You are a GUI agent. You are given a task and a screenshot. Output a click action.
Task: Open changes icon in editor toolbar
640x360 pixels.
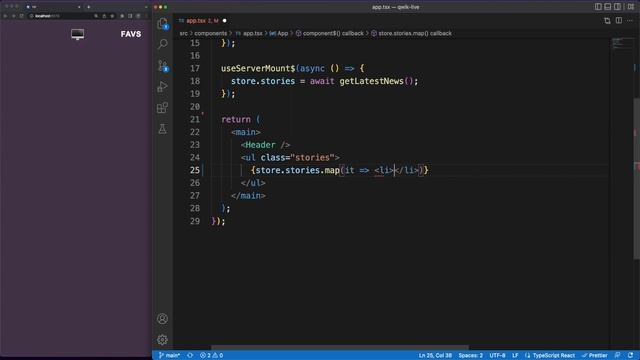(x=607, y=20)
